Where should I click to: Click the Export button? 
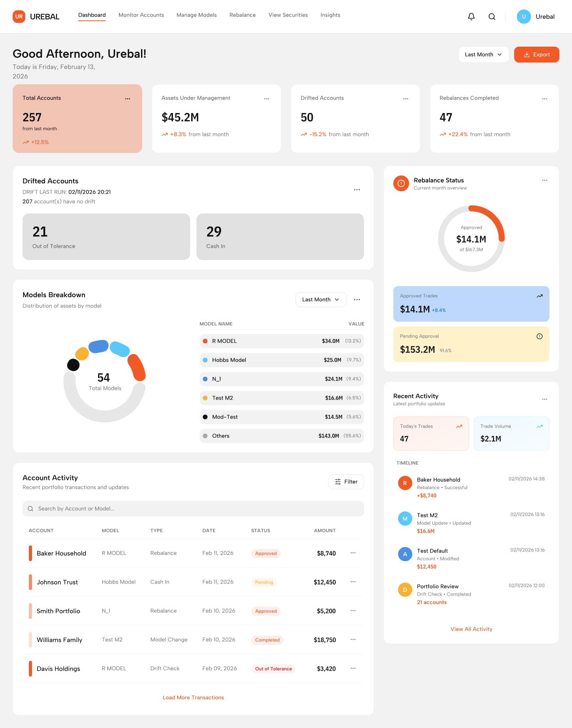click(x=536, y=55)
